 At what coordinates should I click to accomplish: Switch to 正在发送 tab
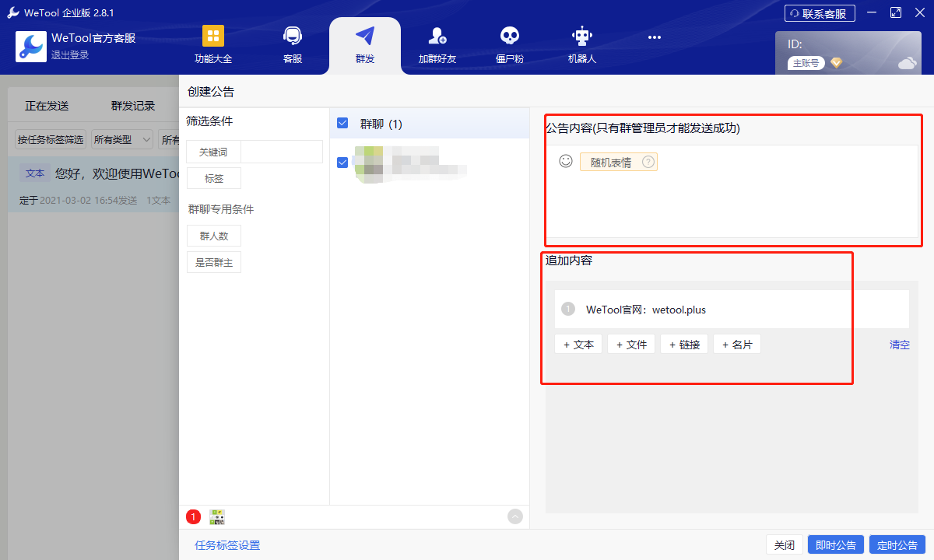coord(47,106)
